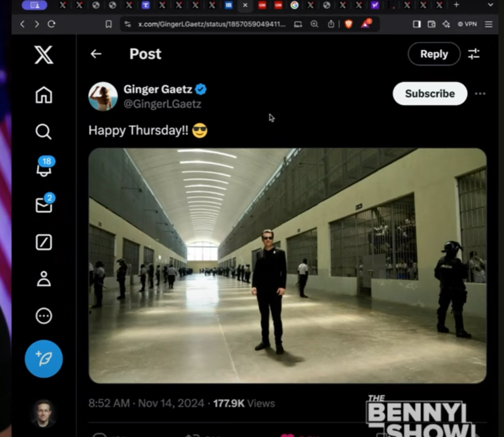Image resolution: width=504 pixels, height=437 pixels.
Task: Toggle the VPN button in toolbar
Action: point(467,24)
